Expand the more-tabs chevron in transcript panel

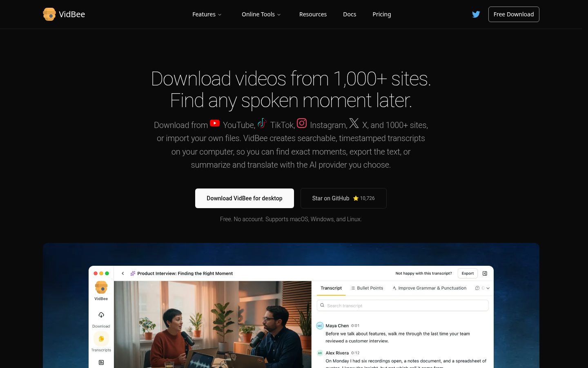488,288
